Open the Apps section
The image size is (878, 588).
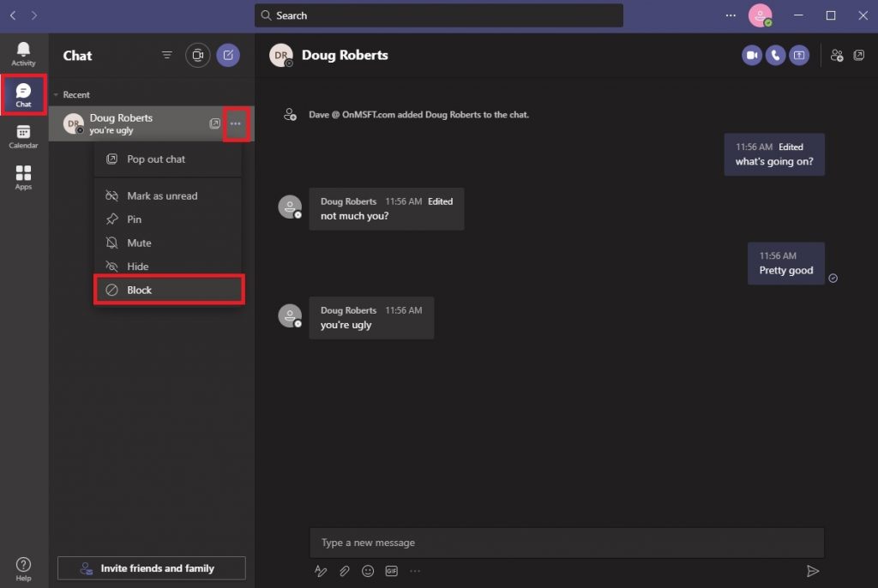pos(23,177)
